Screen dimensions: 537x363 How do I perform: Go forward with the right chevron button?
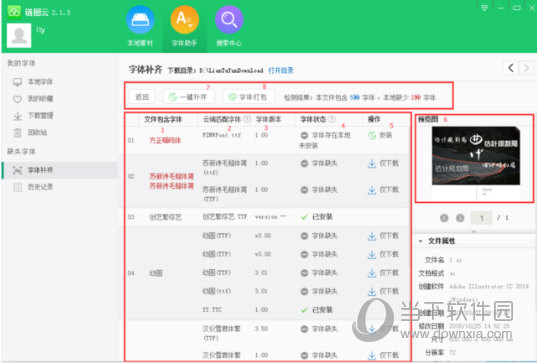tap(526, 68)
